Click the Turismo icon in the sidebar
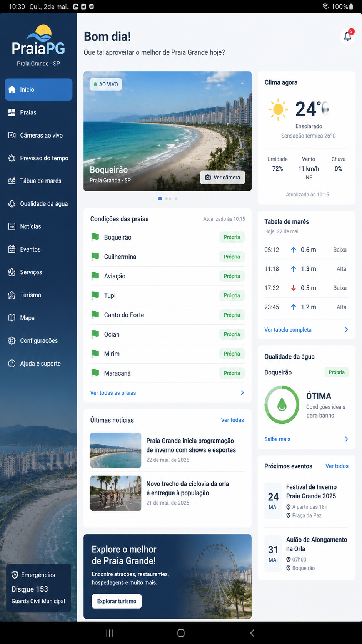This screenshot has width=362, height=644. 12,295
